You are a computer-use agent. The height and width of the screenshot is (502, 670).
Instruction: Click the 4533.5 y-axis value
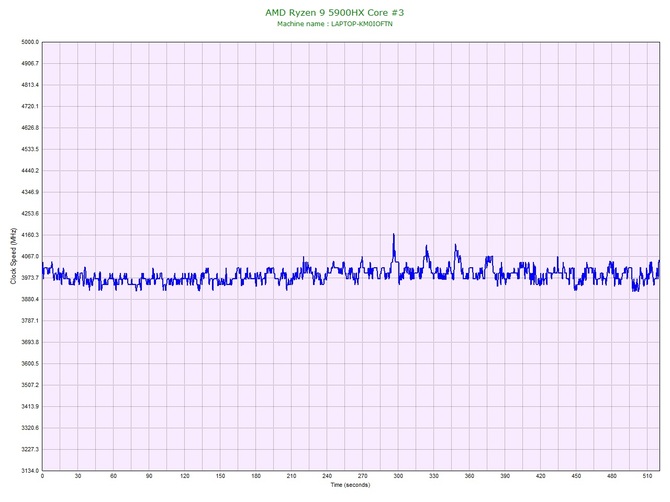30,149
